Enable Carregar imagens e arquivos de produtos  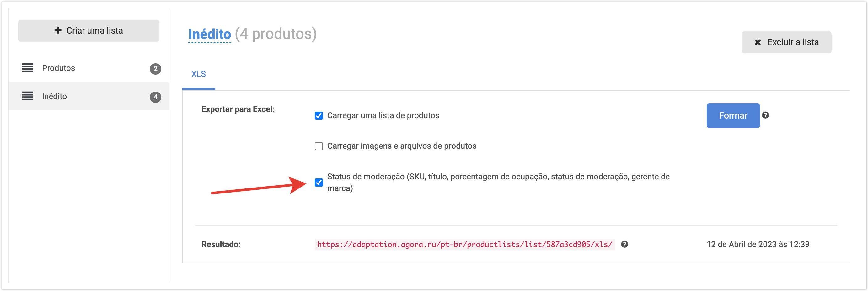pyautogui.click(x=319, y=146)
